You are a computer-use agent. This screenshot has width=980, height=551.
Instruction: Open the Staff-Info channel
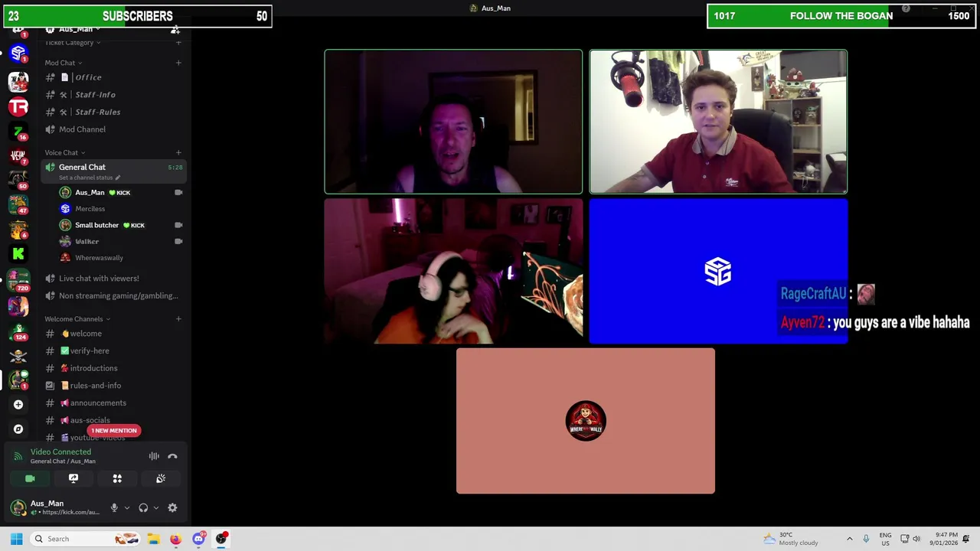tap(113, 94)
